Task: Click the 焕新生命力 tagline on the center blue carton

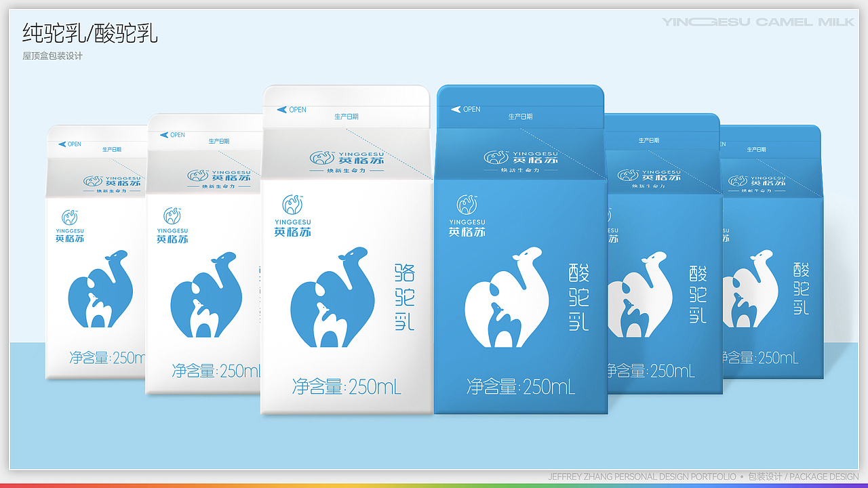Action: [520, 170]
